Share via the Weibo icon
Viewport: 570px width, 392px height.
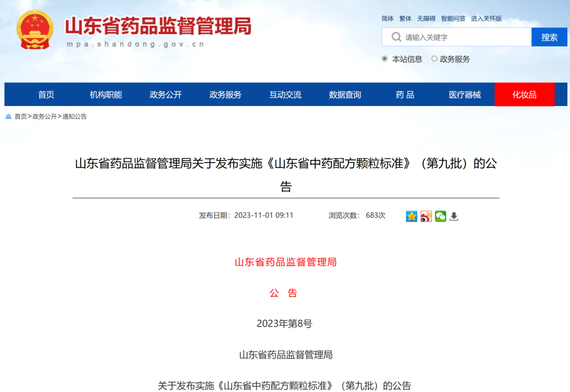pos(426,216)
